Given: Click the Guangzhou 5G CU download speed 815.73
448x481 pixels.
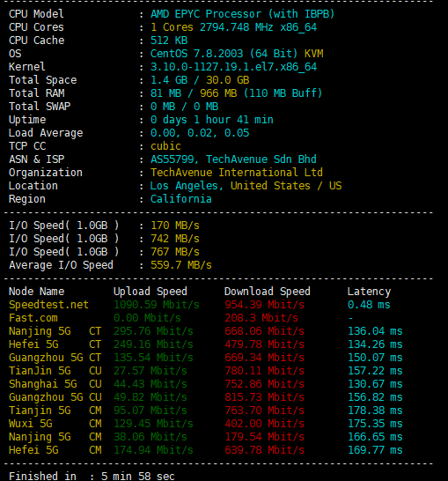Looking at the screenshot, I should pyautogui.click(x=264, y=397).
